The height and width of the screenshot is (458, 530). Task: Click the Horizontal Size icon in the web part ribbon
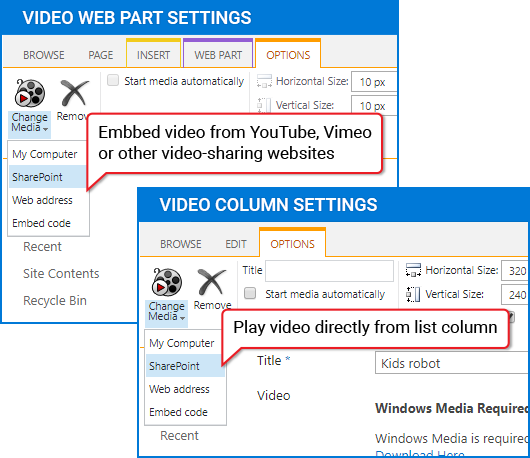(264, 81)
